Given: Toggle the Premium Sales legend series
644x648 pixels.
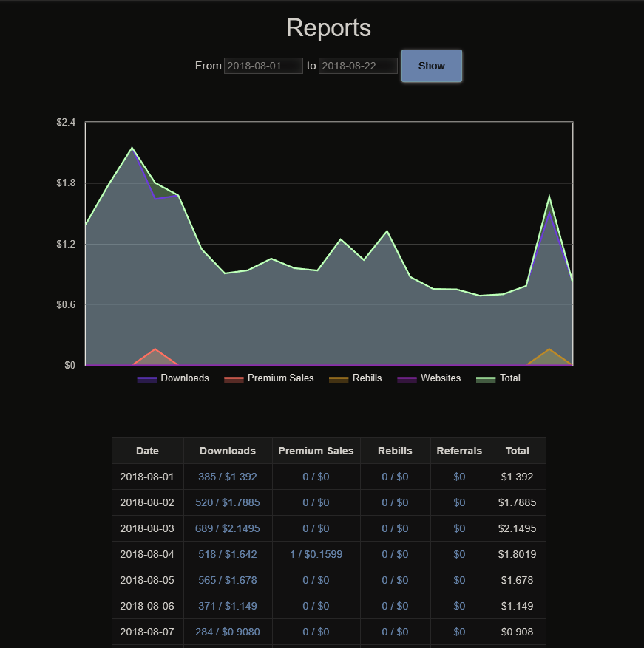Looking at the screenshot, I should 280,378.
